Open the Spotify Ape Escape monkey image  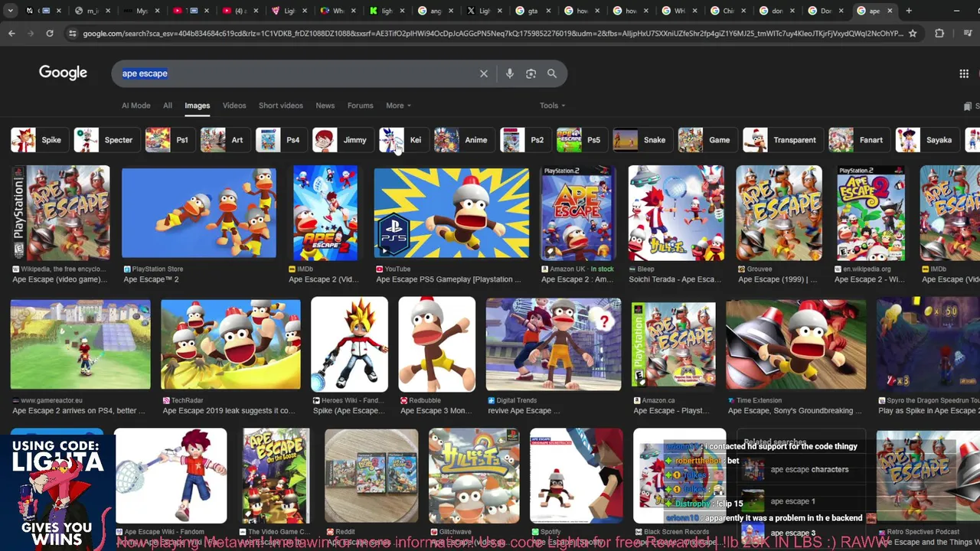[x=576, y=476]
